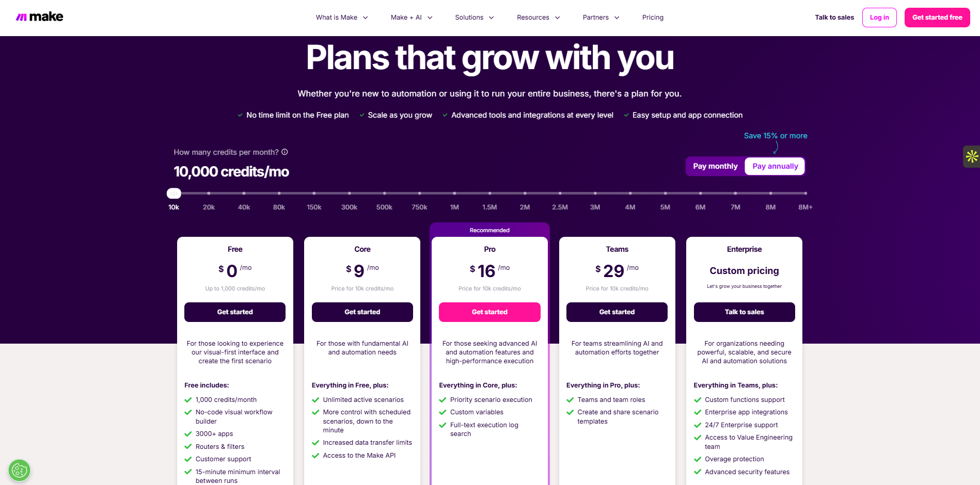Toggle the 10k mark on the credits slider
The image size is (980, 485).
pyautogui.click(x=173, y=192)
